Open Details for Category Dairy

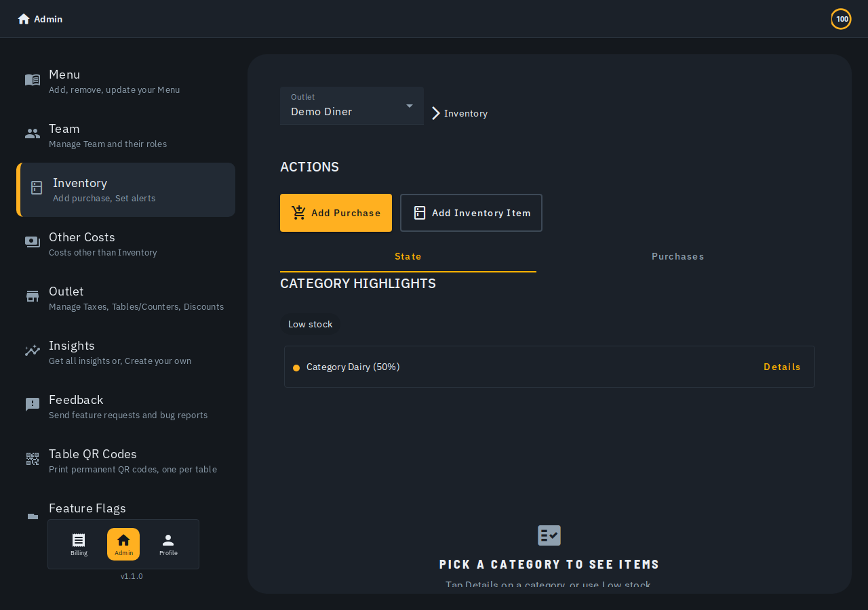(782, 367)
